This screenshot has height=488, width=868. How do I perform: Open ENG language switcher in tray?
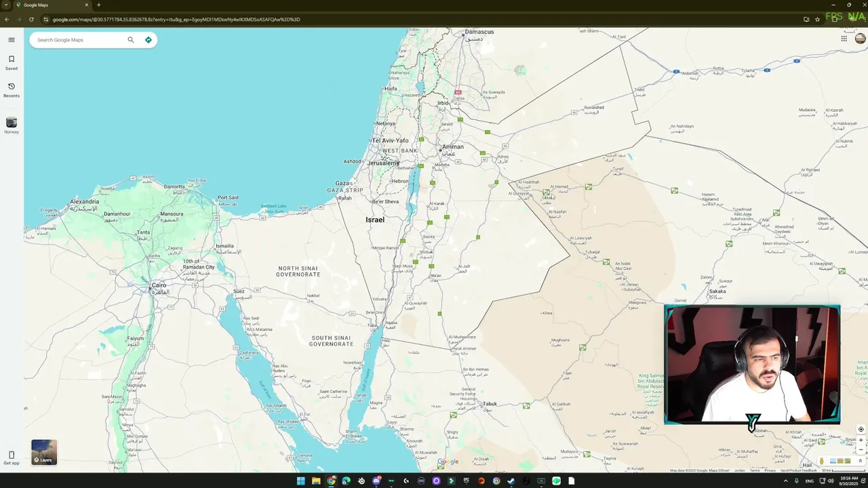point(810,481)
